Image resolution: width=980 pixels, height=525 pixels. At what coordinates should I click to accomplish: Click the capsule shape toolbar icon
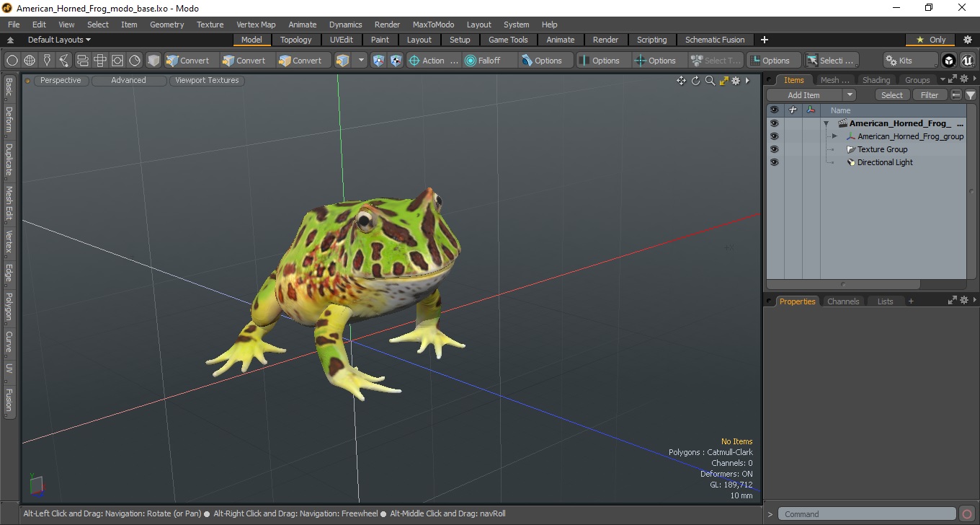pyautogui.click(x=82, y=61)
